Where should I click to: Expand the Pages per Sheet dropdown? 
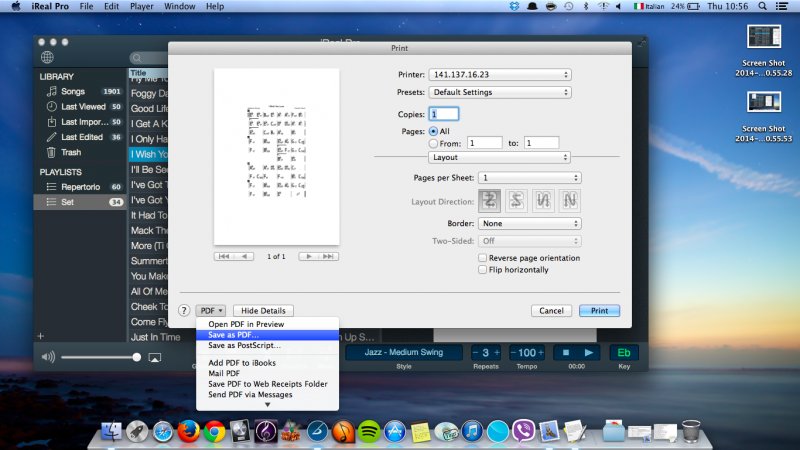pyautogui.click(x=529, y=177)
